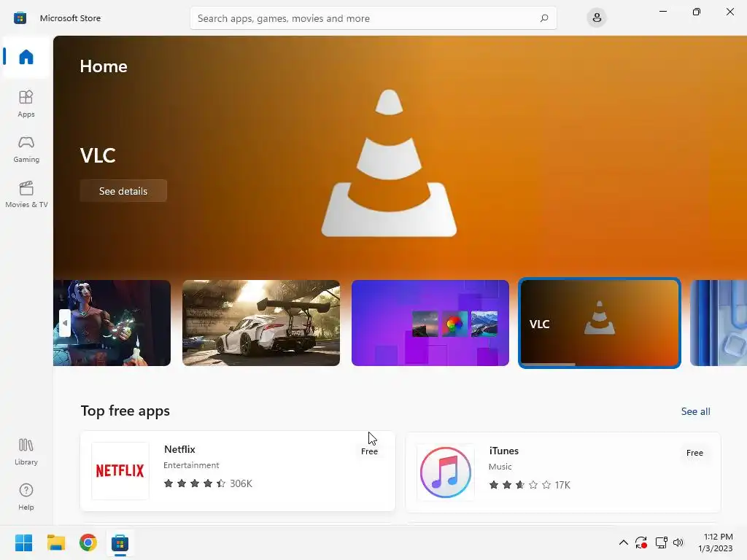Open Movies & TV section
This screenshot has height=560, width=747.
pyautogui.click(x=26, y=194)
